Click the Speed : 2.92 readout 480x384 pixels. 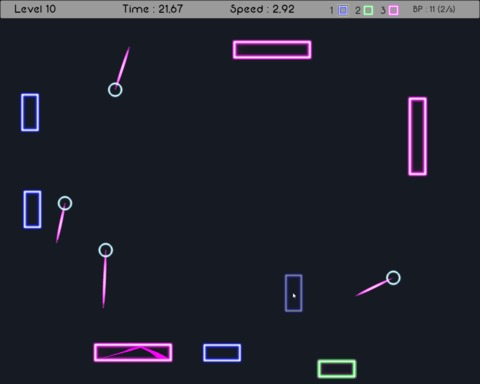(x=262, y=9)
